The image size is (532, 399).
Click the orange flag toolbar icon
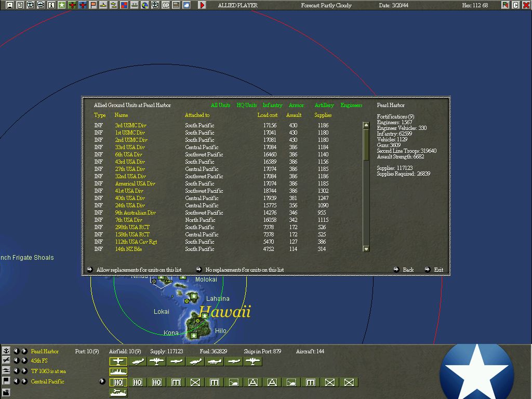pyautogui.click(x=93, y=5)
